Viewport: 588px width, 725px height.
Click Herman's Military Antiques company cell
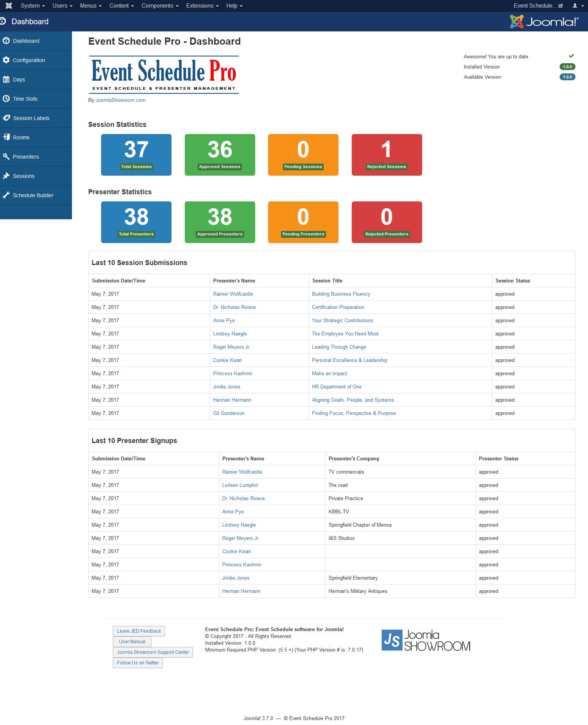coord(401,591)
